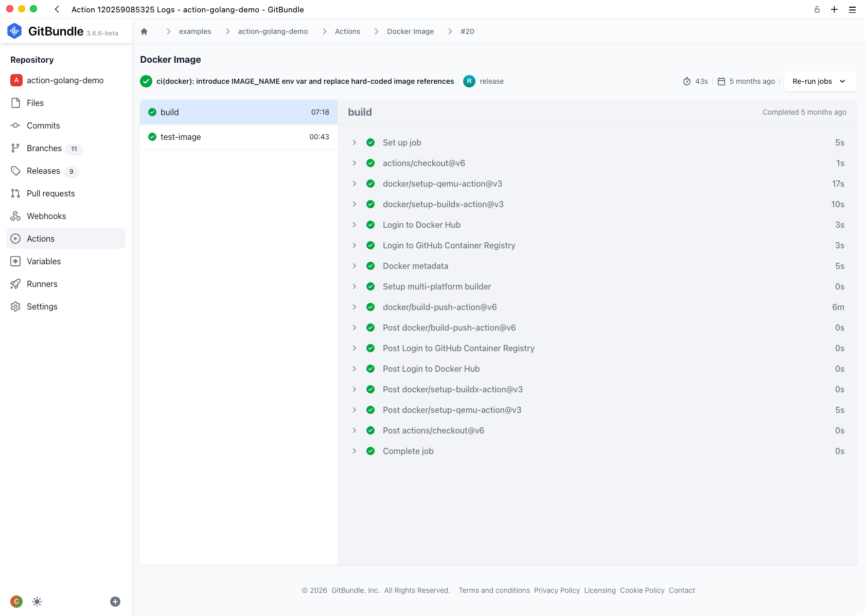Click the calendar icon near 5 months ago
865x616 pixels.
tap(721, 81)
